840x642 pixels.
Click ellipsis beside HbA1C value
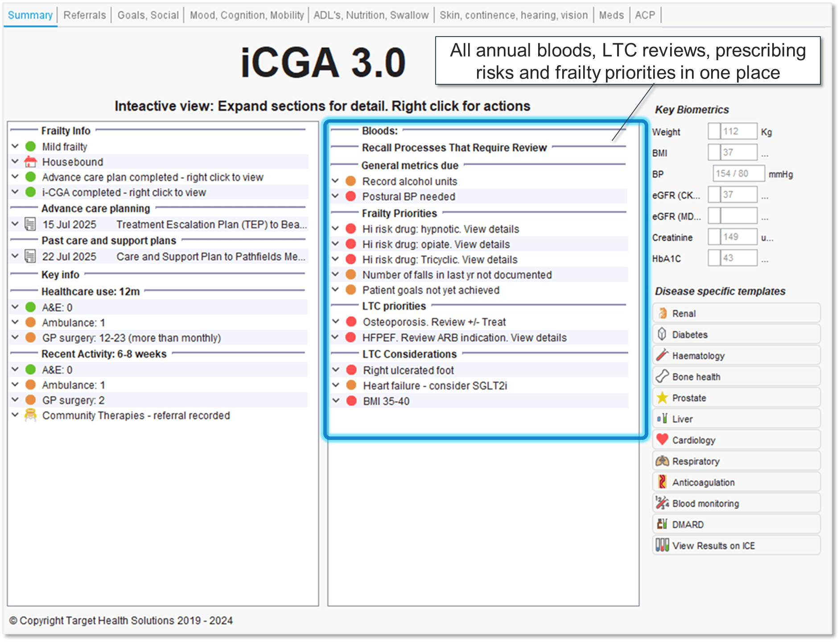765,260
